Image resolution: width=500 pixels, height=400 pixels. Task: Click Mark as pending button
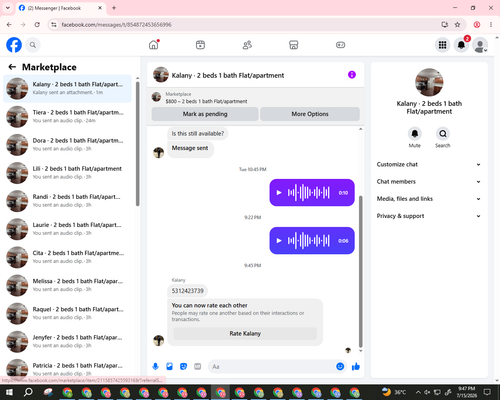pos(205,114)
